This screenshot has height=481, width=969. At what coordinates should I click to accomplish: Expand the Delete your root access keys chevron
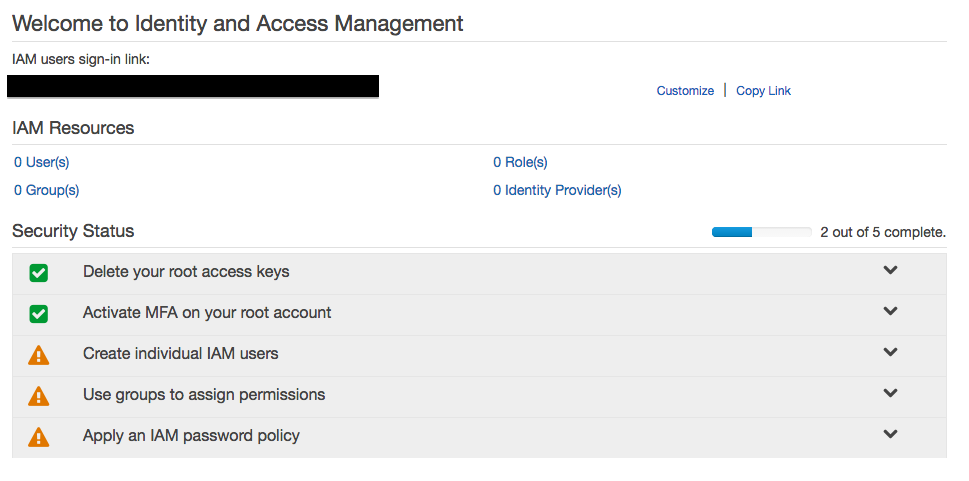click(x=890, y=270)
